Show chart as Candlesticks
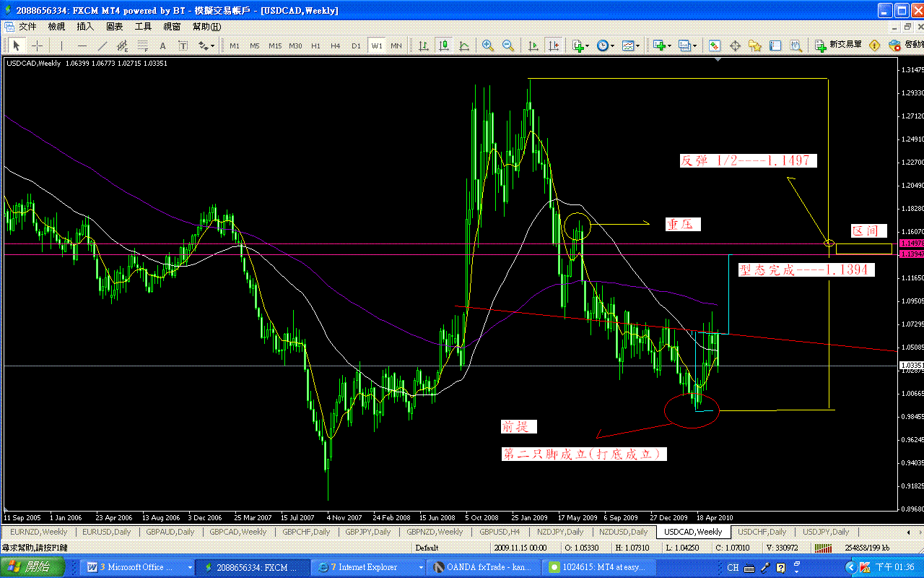Screen dimensions: 924x578 (x=444, y=46)
